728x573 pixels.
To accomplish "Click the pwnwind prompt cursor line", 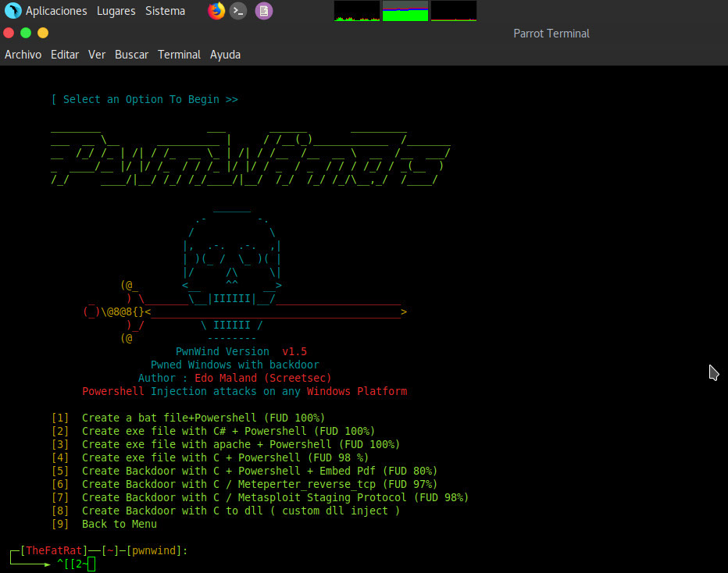I will pyautogui.click(x=91, y=564).
